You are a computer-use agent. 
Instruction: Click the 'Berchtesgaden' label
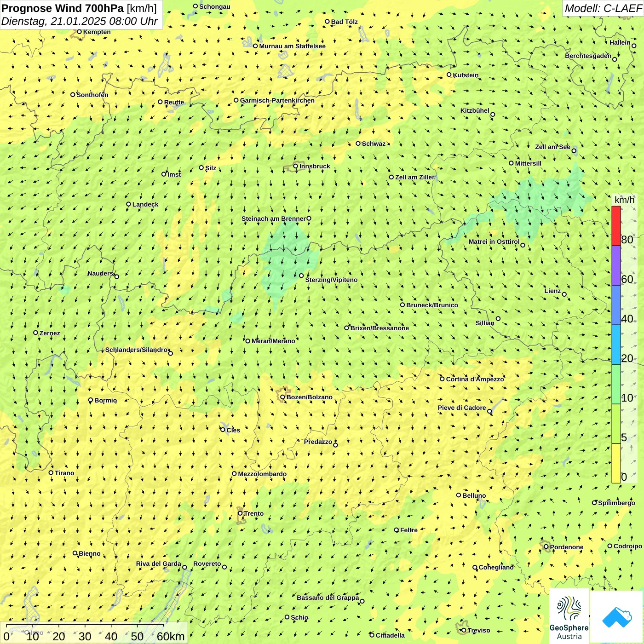pos(588,56)
